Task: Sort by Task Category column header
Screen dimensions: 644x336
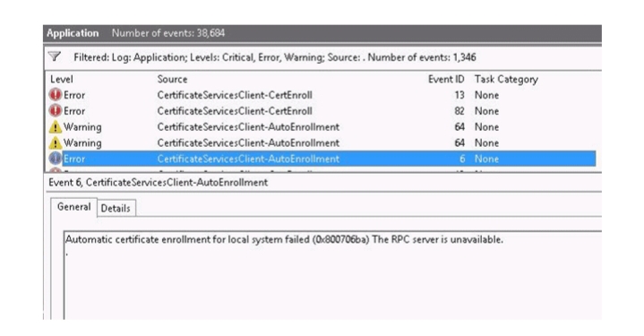Action: click(506, 80)
